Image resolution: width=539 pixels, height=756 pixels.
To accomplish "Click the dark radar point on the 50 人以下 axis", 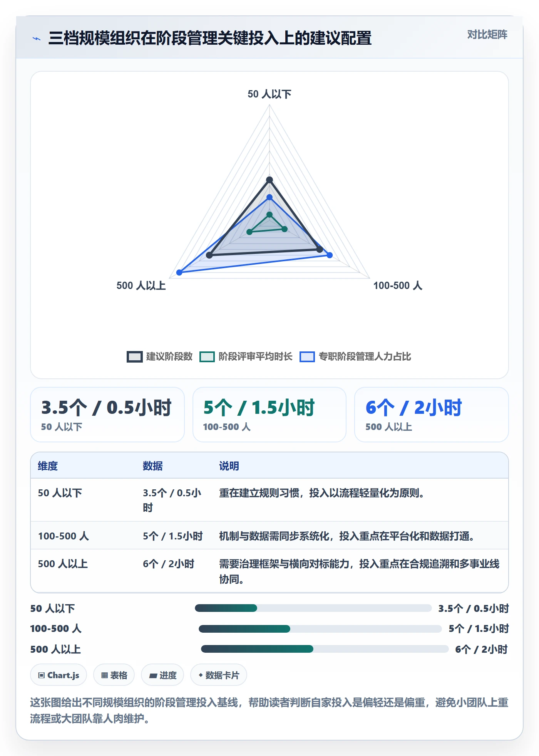I will coord(269,180).
